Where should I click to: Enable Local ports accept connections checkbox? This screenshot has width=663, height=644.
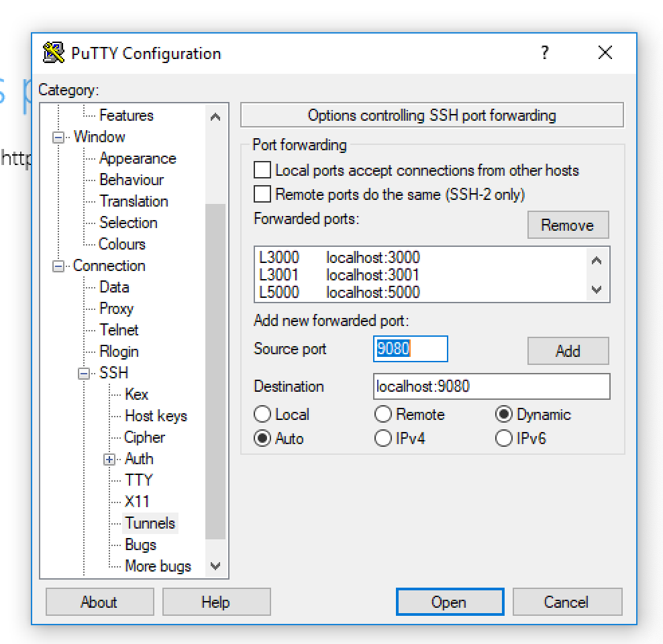(x=262, y=170)
